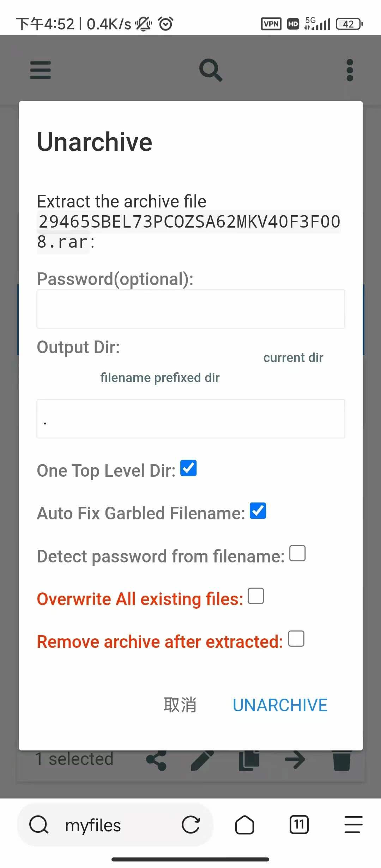The width and height of the screenshot is (381, 868).
Task: Open the hamburger menu at top left
Action: point(41,70)
